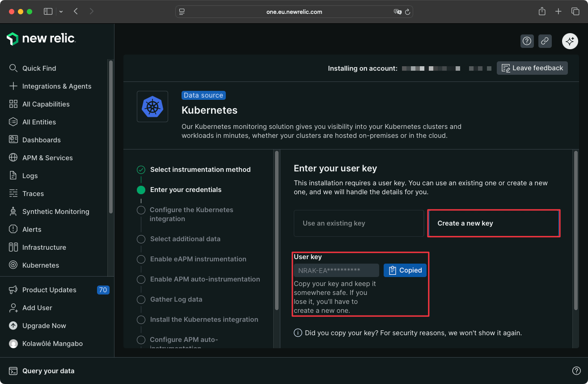588x384 pixels.
Task: Select the Gather Log data step
Action: [176, 299]
